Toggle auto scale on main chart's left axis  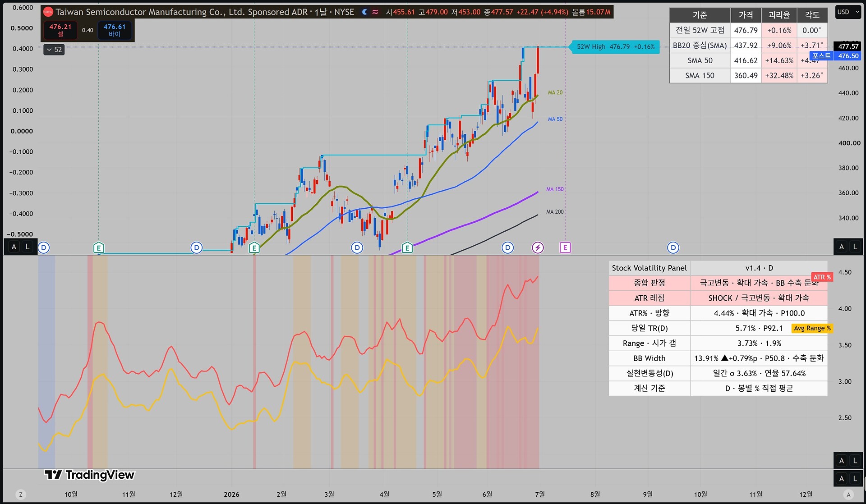pos(14,247)
